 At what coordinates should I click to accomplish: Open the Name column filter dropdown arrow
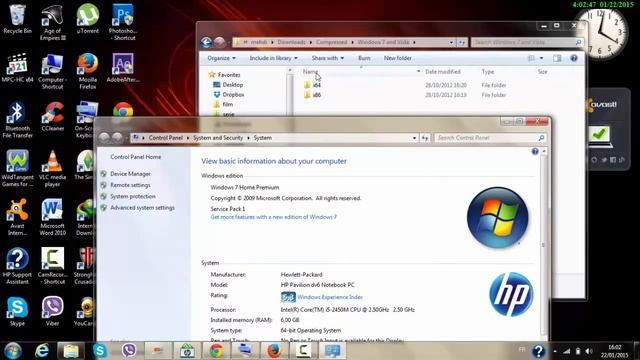click(418, 71)
